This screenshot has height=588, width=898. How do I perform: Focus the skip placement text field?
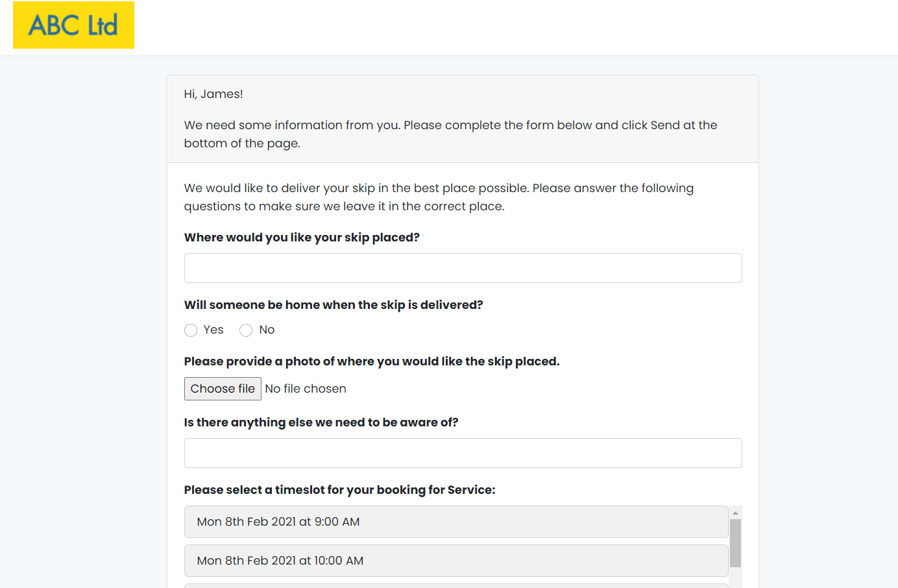(x=463, y=268)
